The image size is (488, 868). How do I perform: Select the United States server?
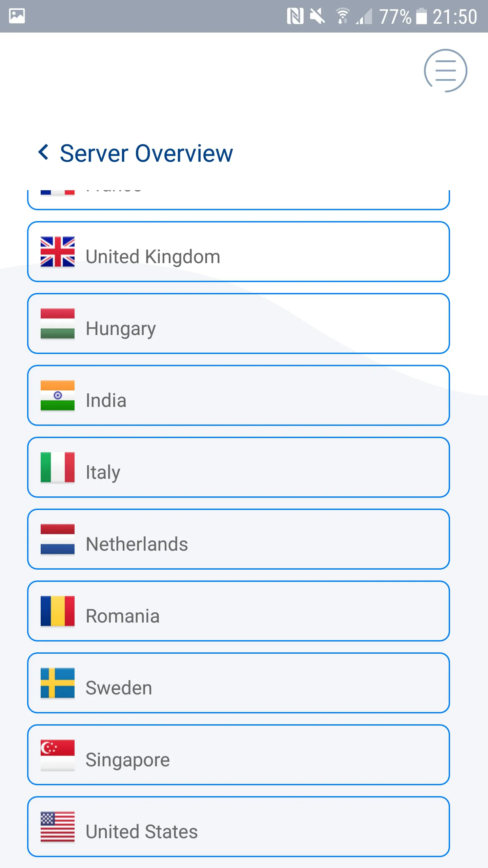point(238,828)
